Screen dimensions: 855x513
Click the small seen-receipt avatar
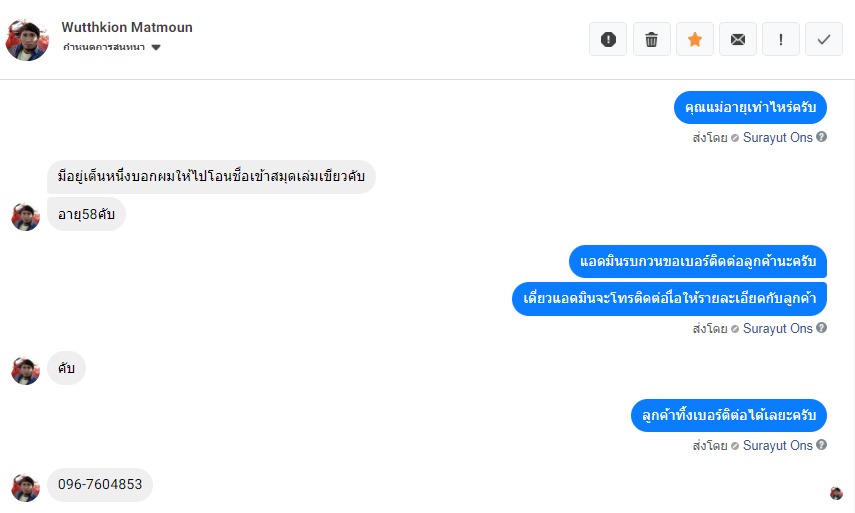(836, 493)
